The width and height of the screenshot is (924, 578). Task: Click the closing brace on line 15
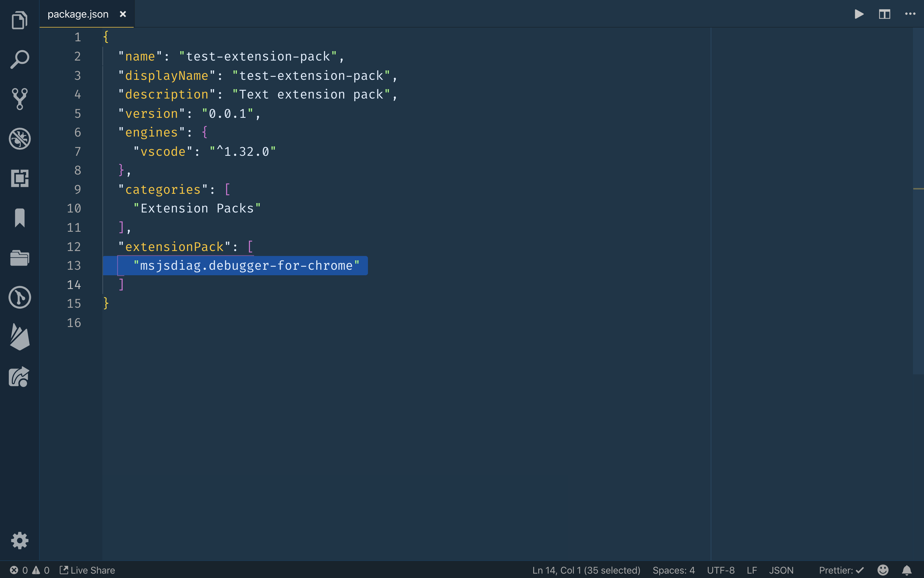coord(106,304)
